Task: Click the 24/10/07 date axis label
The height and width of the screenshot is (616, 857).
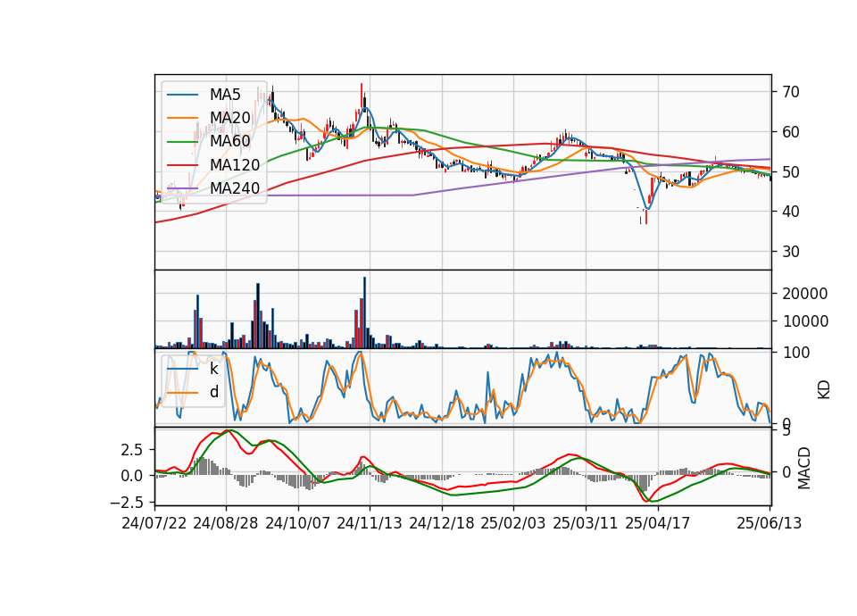Action: 298,523
